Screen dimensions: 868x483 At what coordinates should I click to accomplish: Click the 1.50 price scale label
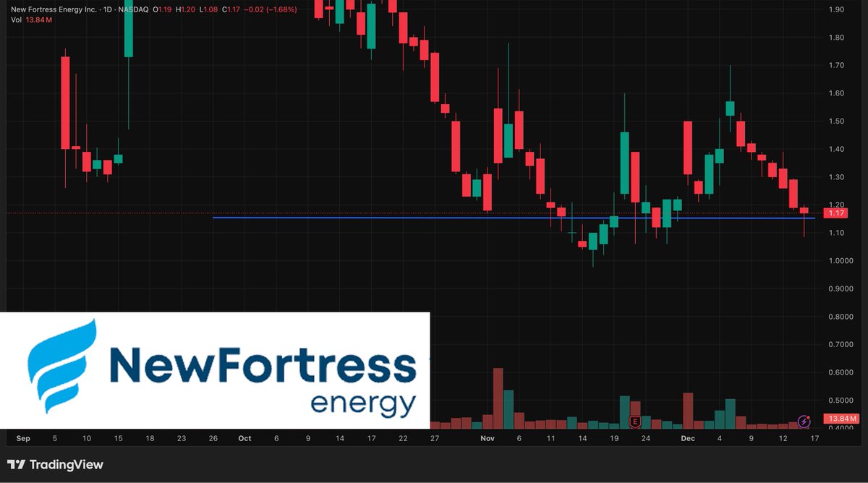click(x=837, y=121)
